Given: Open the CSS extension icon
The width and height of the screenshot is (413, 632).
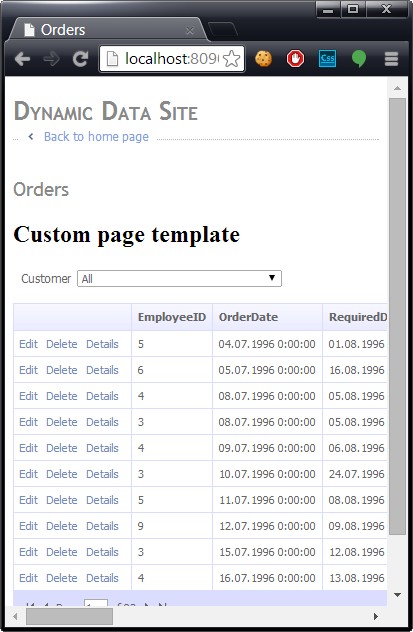Looking at the screenshot, I should (x=327, y=59).
